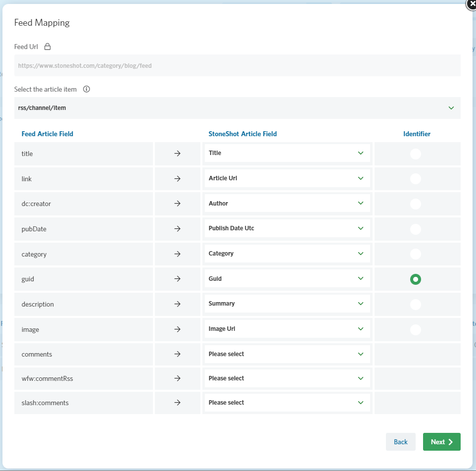Click the arrow icon in the pubDate row
This screenshot has height=471, width=476.
pyautogui.click(x=178, y=228)
